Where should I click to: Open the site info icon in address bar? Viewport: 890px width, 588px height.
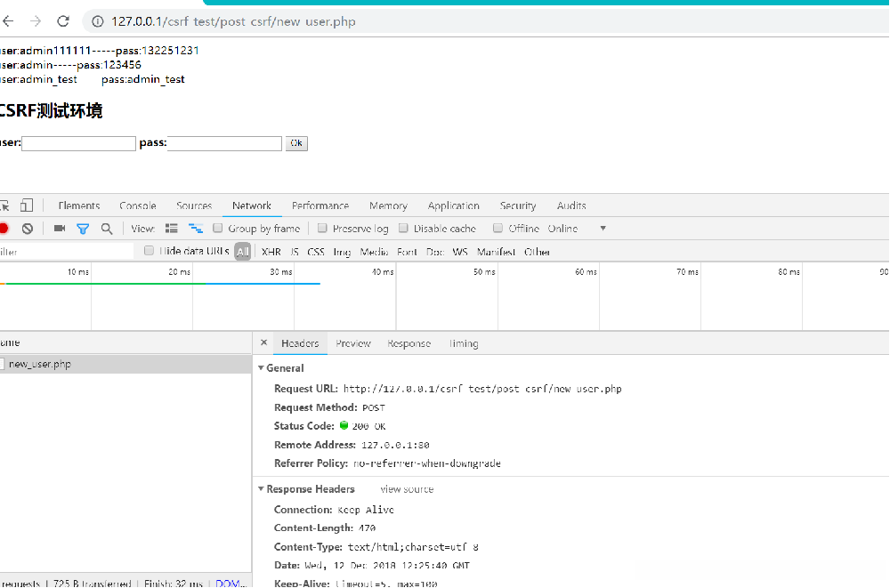point(98,21)
